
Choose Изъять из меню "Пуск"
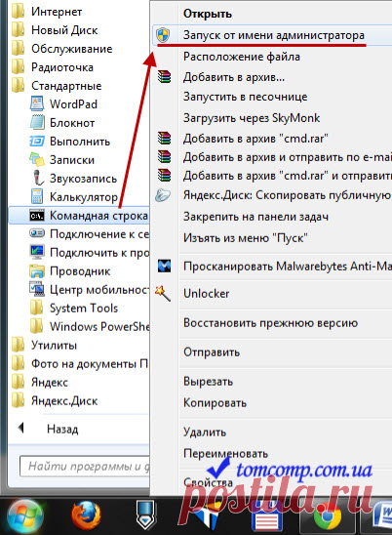click(246, 237)
